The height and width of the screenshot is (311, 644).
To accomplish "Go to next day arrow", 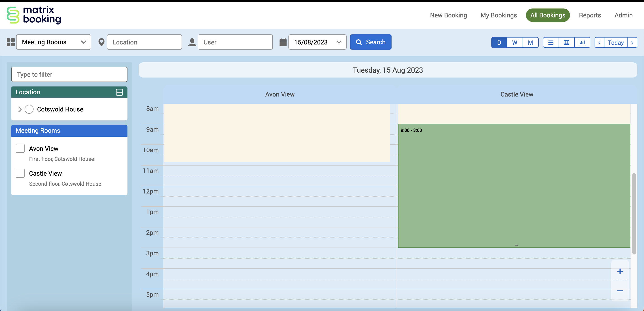I will point(632,42).
